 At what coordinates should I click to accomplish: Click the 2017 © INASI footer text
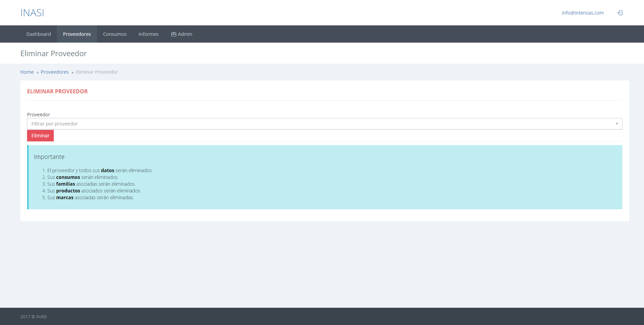[33, 317]
